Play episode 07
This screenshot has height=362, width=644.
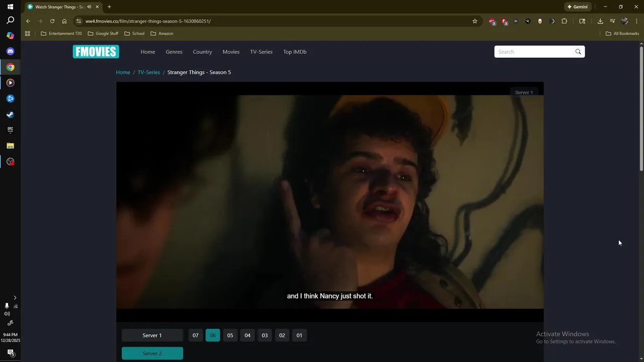[196, 335]
